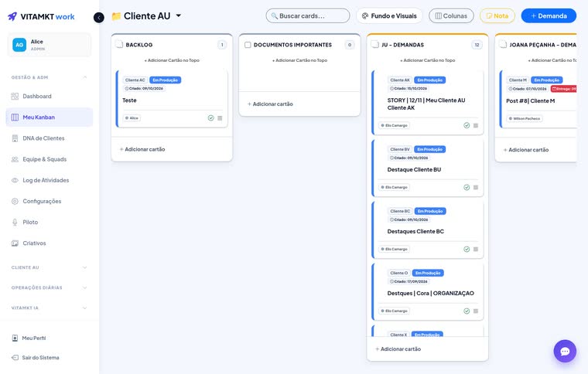Viewport: 588px width, 374px height.
Task: Click Adicionar Cartão no Topo in Documentos Importantes
Action: [299, 60]
